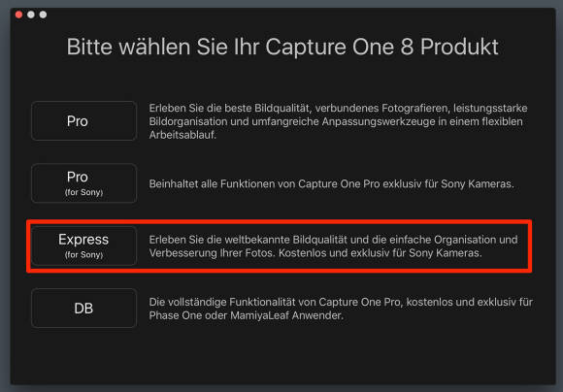Image resolution: width=563 pixels, height=392 pixels.
Task: Click the sentence 'Kostenlos und exklusiv für Sony Kameras.'
Action: point(381,253)
